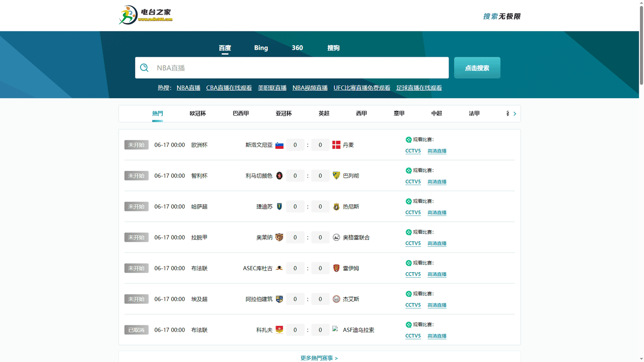Select the 百度 search engine tab
Screen dimensions: 644x362
225,48
